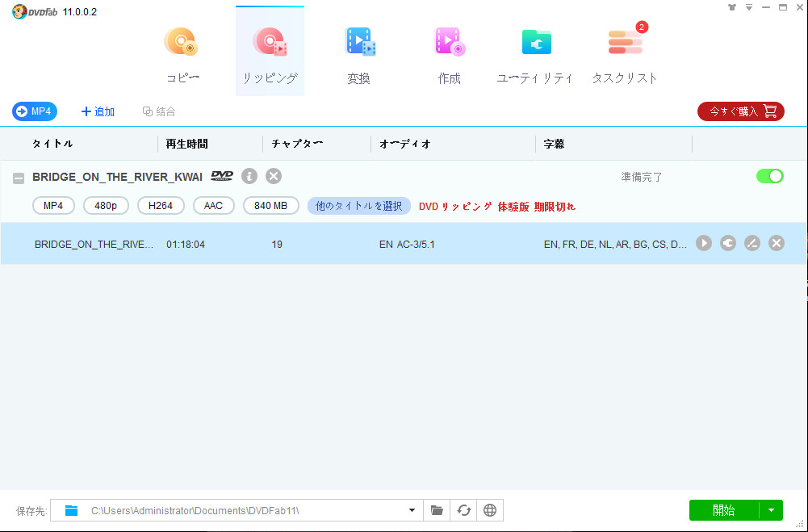
Task: Open the output folder browse icon
Action: click(437, 510)
